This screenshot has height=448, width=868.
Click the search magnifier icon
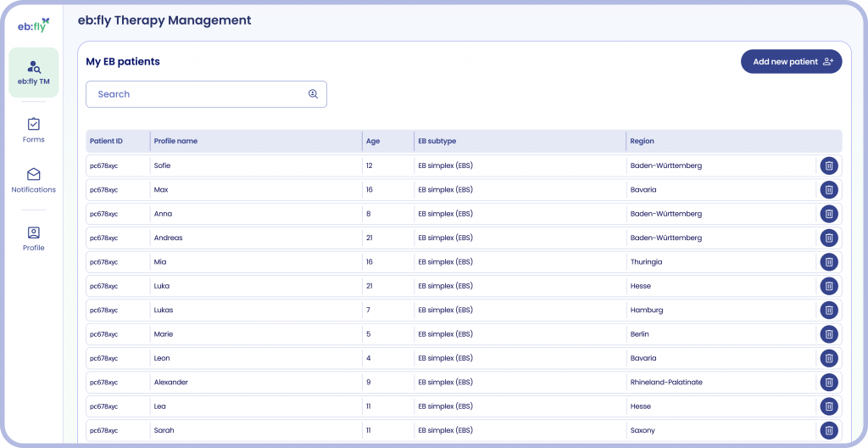tap(313, 94)
